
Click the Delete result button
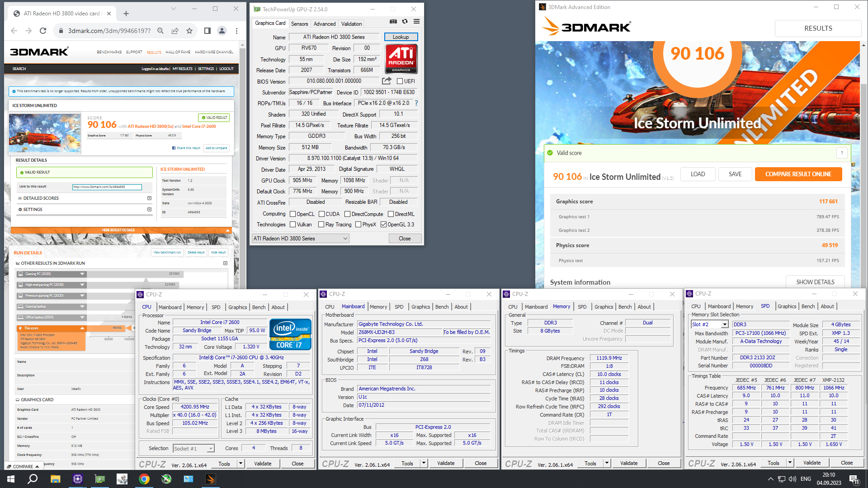(196, 253)
